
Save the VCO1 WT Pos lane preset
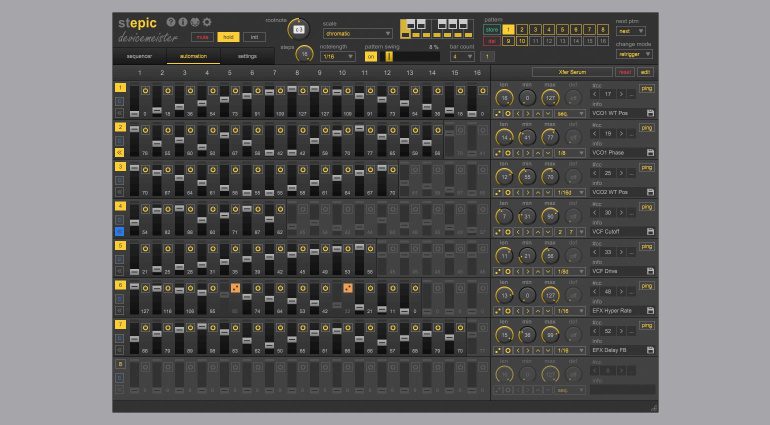(650, 113)
